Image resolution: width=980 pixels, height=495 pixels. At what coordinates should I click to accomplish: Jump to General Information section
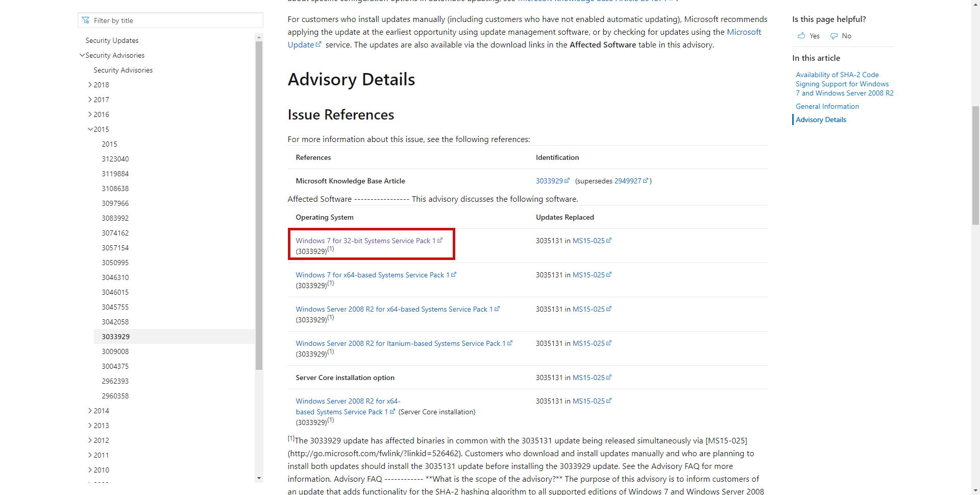coord(827,106)
